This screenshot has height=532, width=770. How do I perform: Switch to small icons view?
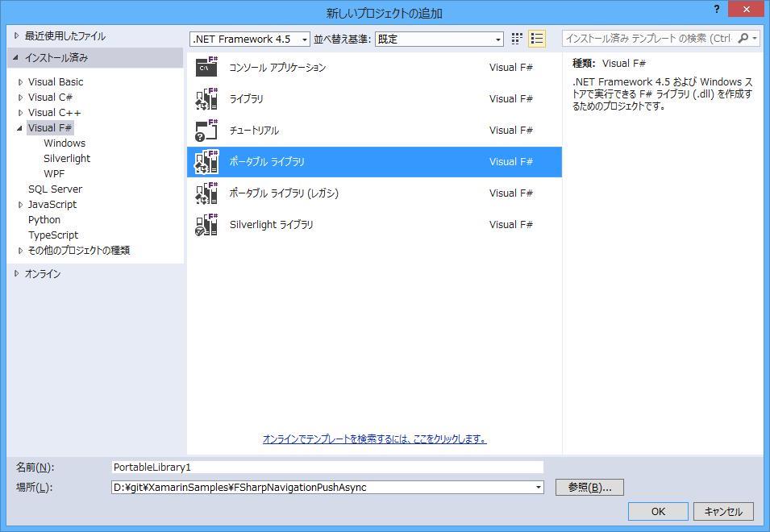click(517, 39)
